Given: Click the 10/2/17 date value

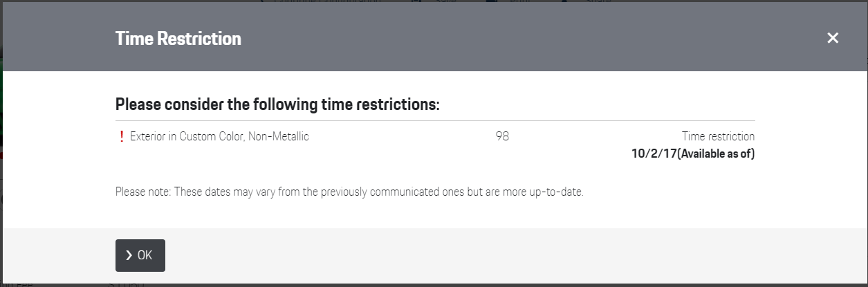Looking at the screenshot, I should (x=654, y=154).
